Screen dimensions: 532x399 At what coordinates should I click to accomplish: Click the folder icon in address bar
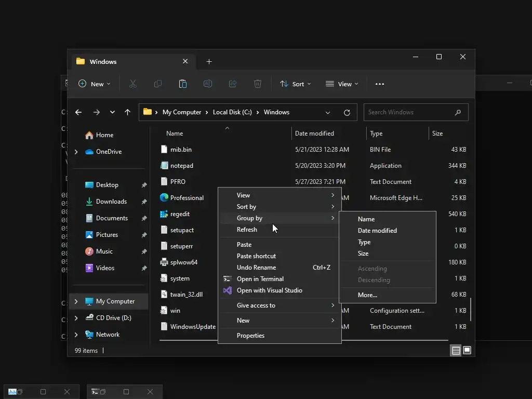tap(147, 112)
